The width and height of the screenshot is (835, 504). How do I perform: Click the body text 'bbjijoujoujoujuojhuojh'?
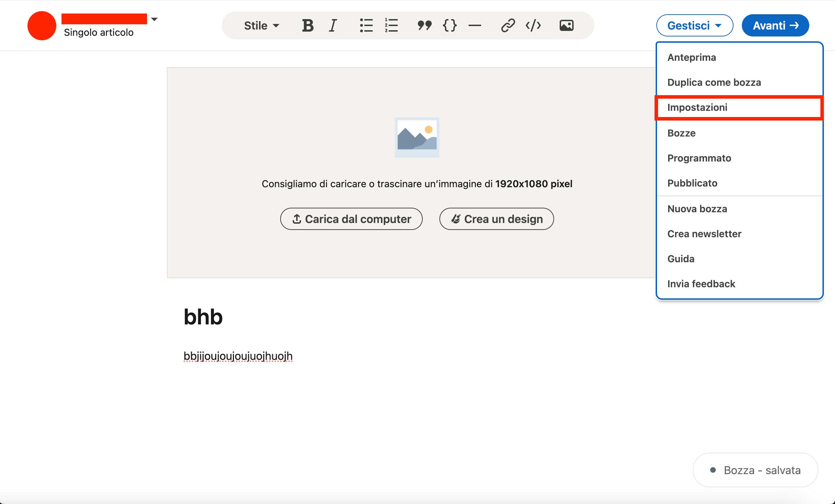click(238, 356)
